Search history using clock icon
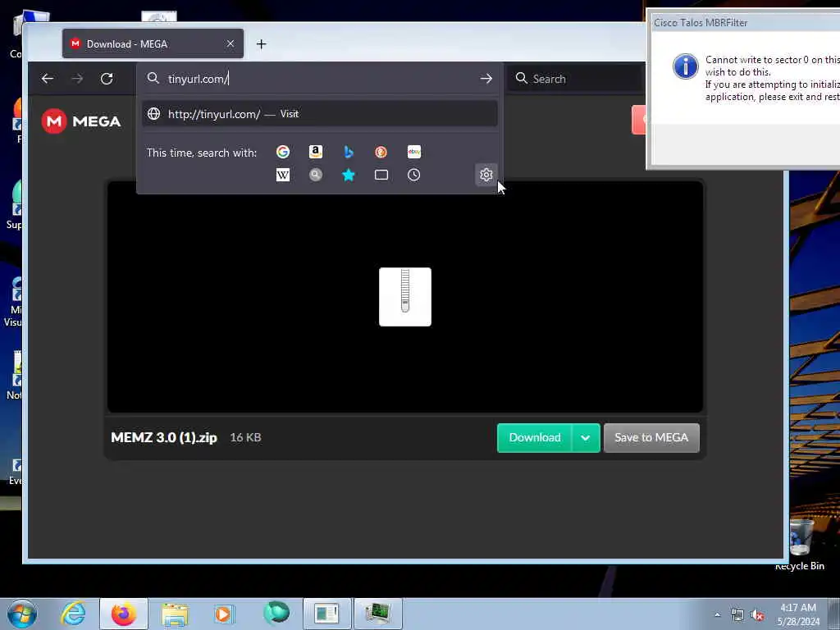The width and height of the screenshot is (840, 630). (x=413, y=175)
